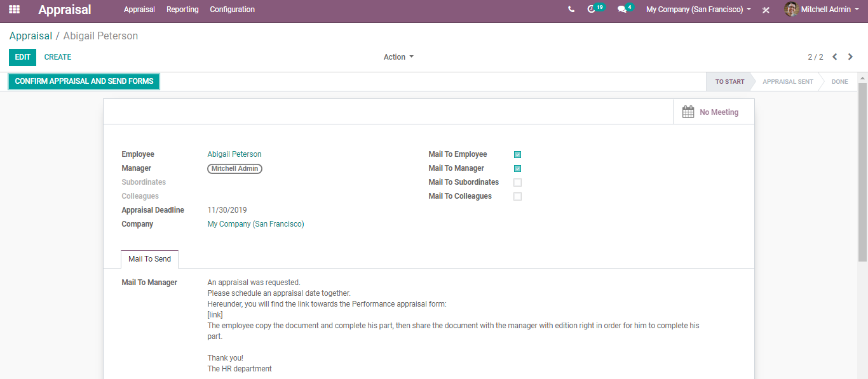Click the vertical scrollbar thumb
The width and height of the screenshot is (868, 379).
tap(862, 171)
